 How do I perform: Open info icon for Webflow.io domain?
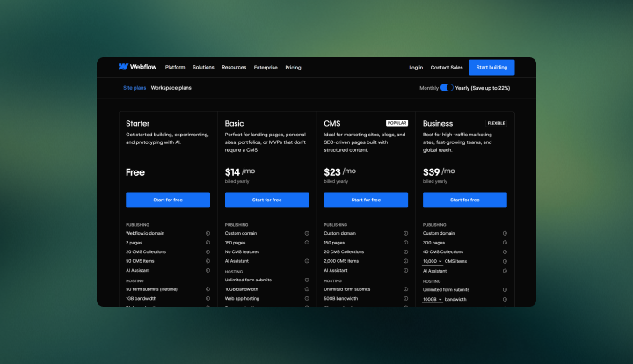pyautogui.click(x=207, y=233)
